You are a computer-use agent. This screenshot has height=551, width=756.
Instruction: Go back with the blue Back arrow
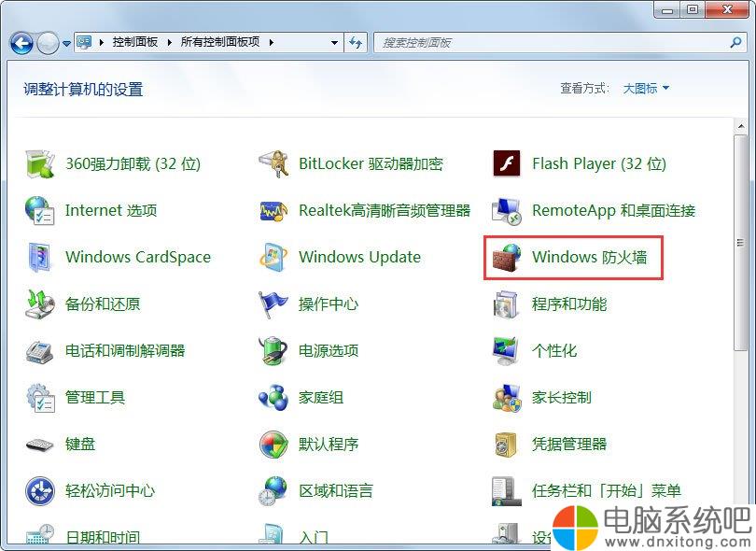point(21,43)
